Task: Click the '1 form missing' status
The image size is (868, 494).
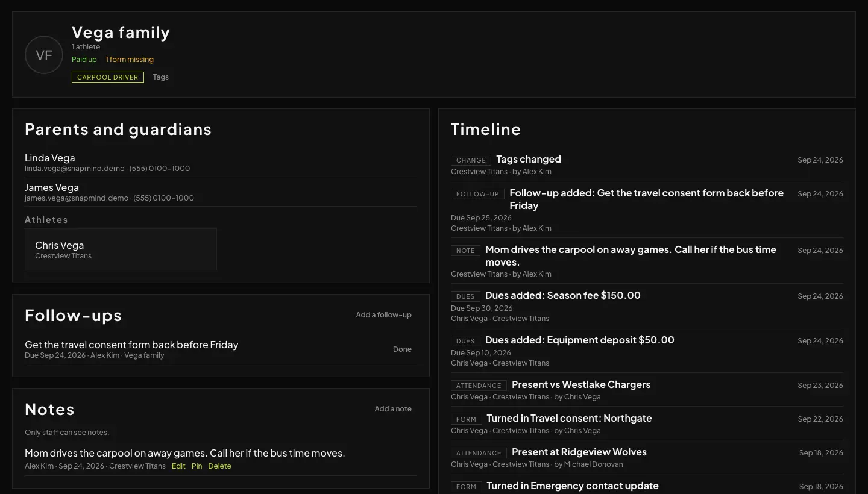Action: pyautogui.click(x=130, y=60)
